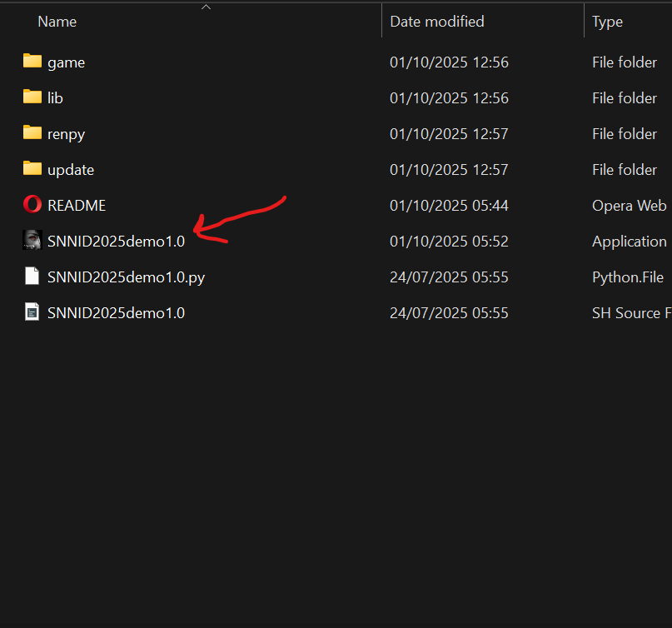Select the README file entry
This screenshot has height=628, width=672.
[77, 205]
